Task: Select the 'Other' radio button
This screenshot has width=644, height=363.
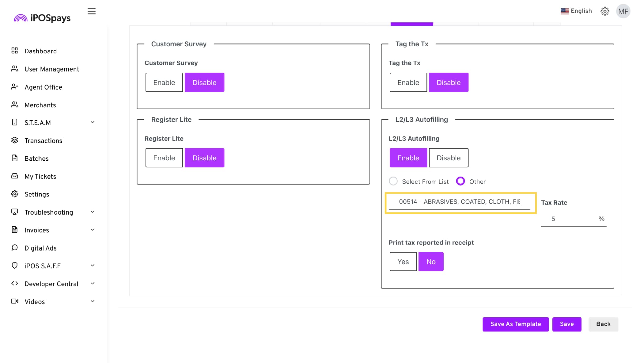Action: pos(460,181)
